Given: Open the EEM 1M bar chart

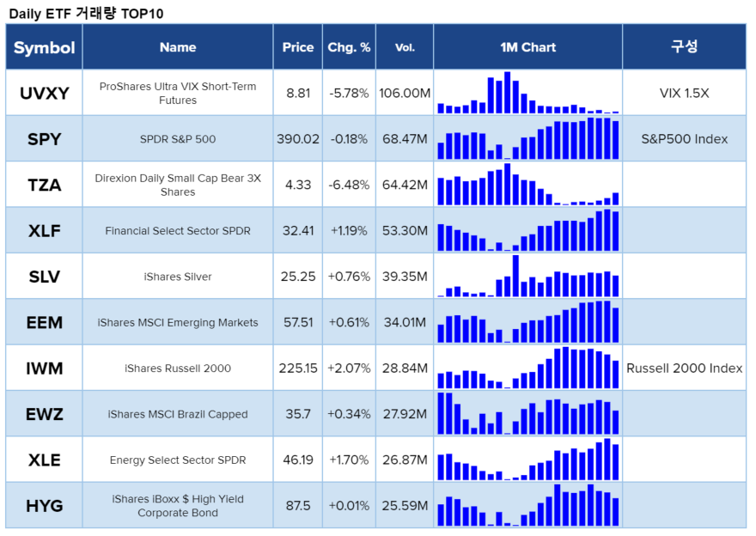Looking at the screenshot, I should 528,321.
